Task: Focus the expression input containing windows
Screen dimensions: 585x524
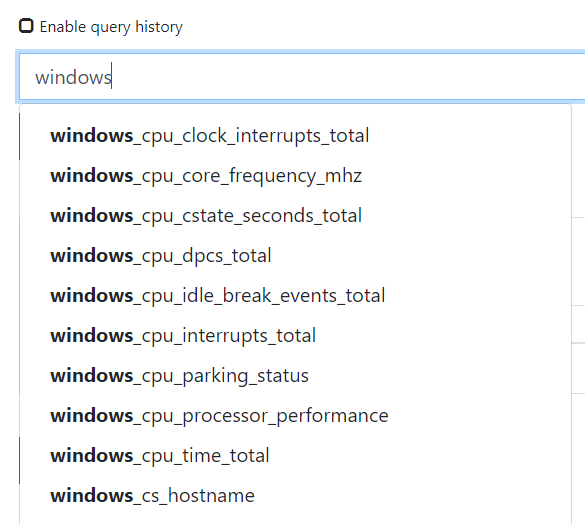Action: point(302,77)
